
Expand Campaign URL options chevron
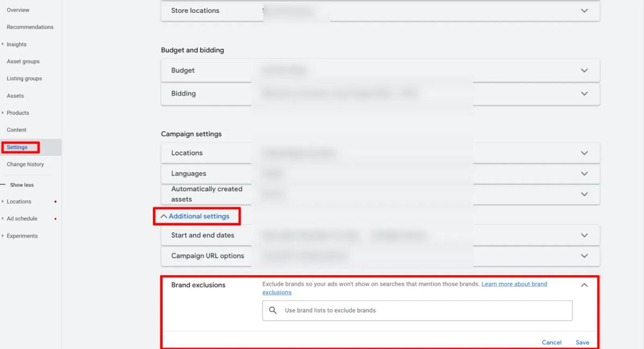click(584, 256)
